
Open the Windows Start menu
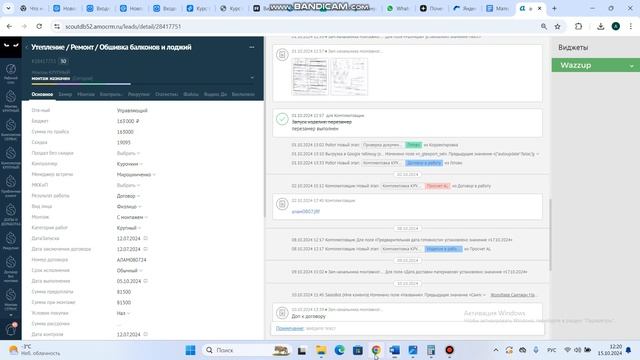tap(191, 350)
